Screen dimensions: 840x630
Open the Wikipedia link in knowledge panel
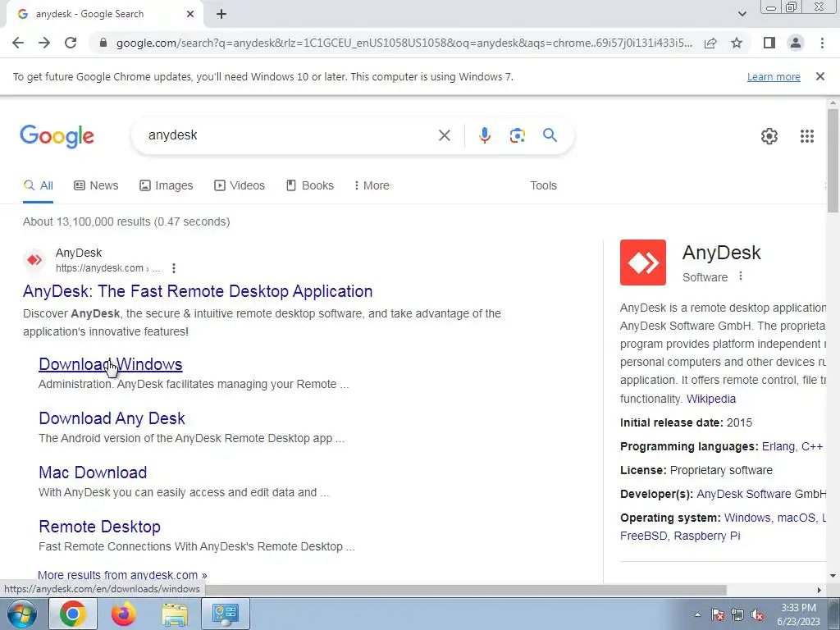(x=711, y=399)
